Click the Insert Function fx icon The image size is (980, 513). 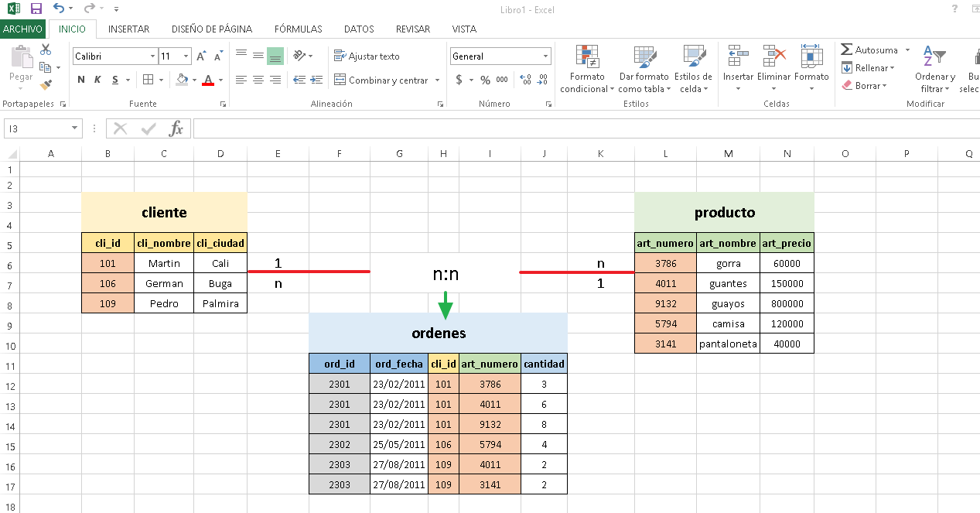176,128
